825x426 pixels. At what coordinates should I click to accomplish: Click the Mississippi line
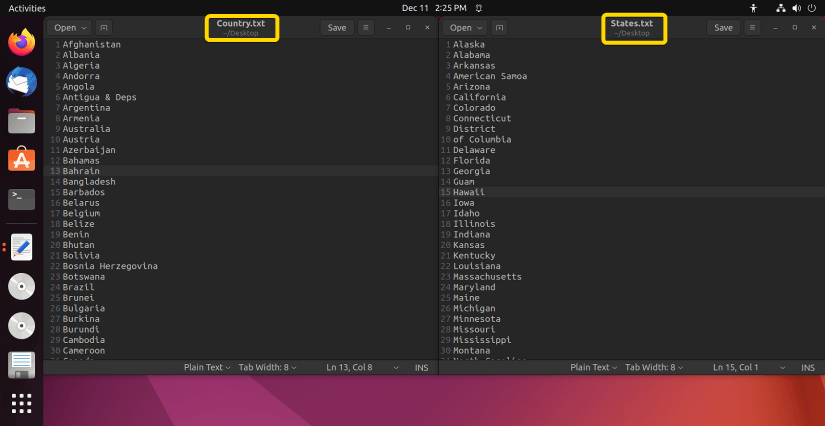[482, 340]
